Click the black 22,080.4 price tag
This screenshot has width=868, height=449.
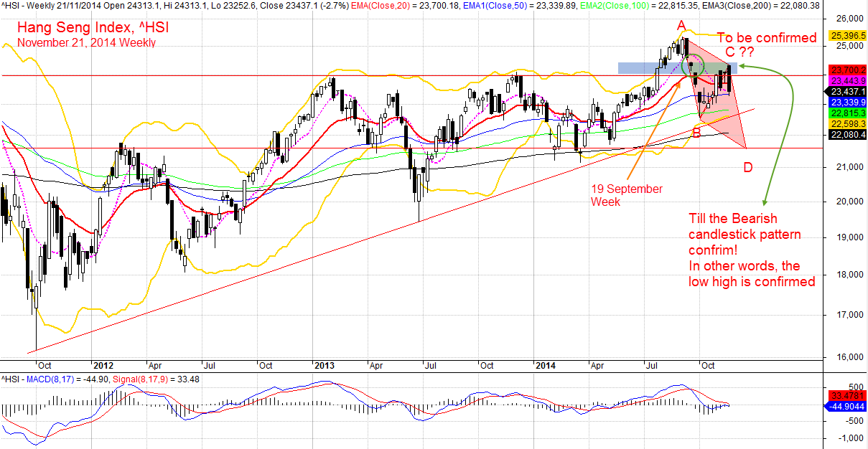point(848,135)
